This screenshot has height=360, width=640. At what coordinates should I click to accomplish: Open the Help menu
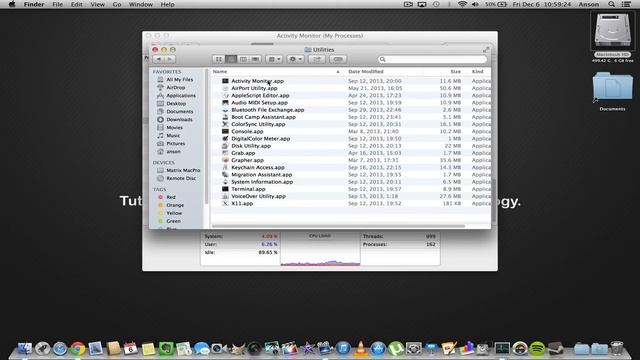[167, 4]
